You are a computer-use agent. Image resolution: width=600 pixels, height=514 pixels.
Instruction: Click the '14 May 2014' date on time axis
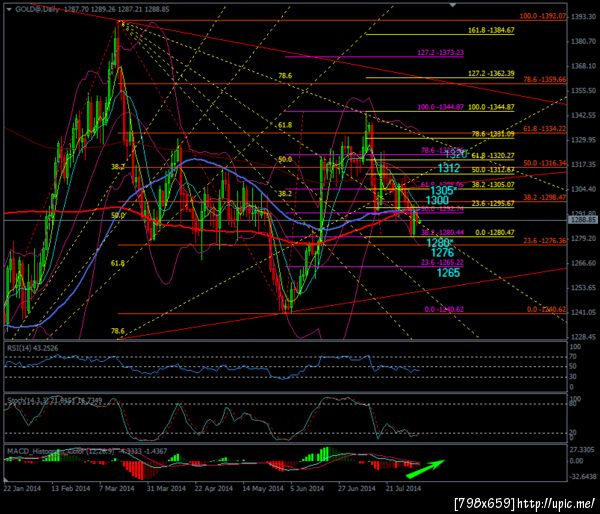coord(263,488)
